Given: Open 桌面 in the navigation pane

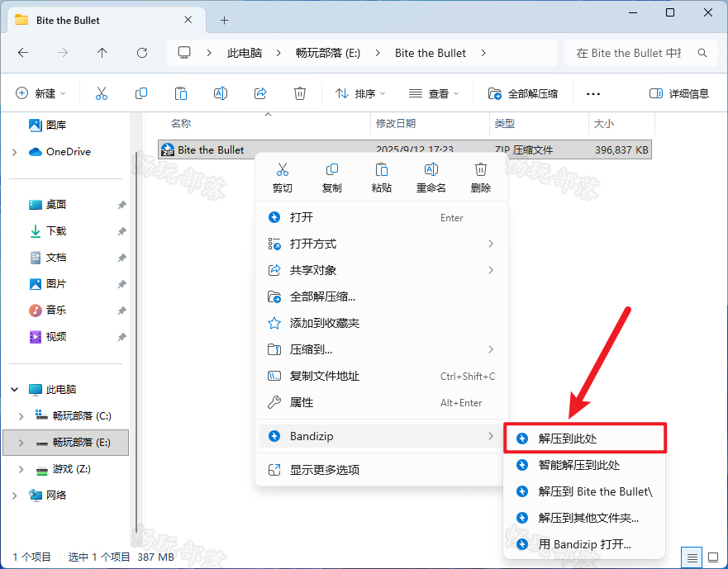Looking at the screenshot, I should (56, 204).
